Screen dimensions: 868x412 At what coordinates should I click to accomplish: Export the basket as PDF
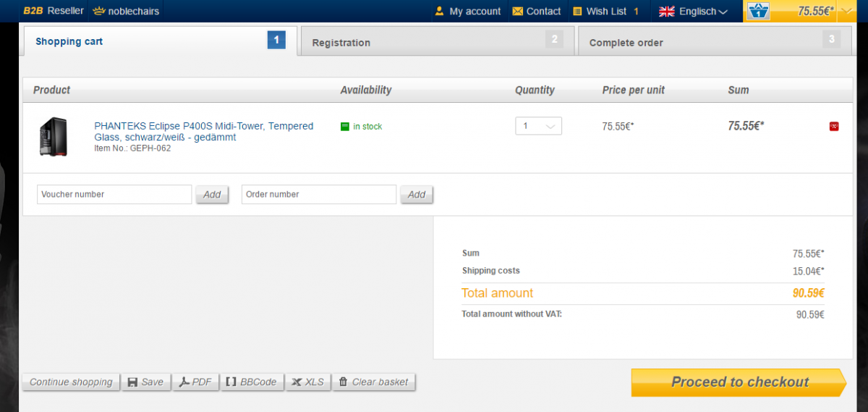coord(196,382)
